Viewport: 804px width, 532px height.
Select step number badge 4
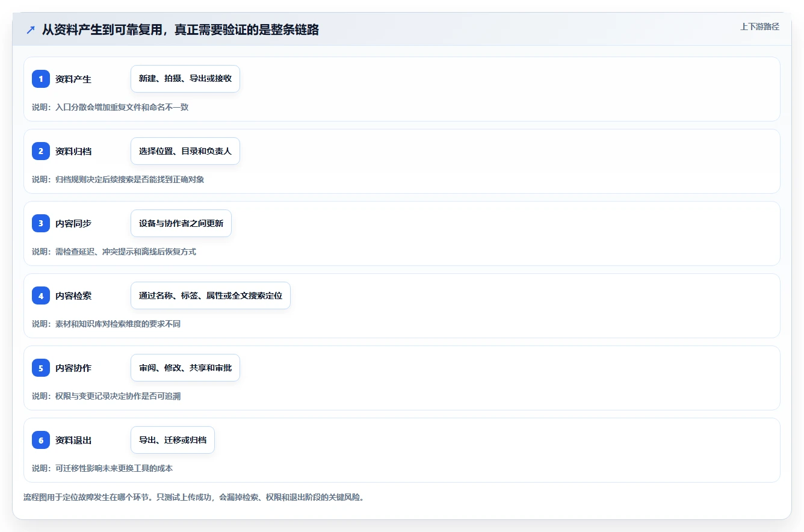click(x=41, y=295)
